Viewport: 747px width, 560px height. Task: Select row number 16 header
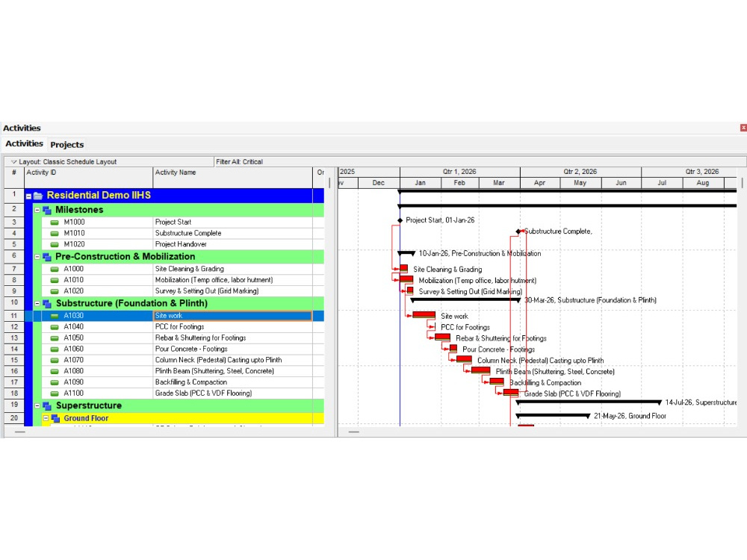(x=14, y=371)
